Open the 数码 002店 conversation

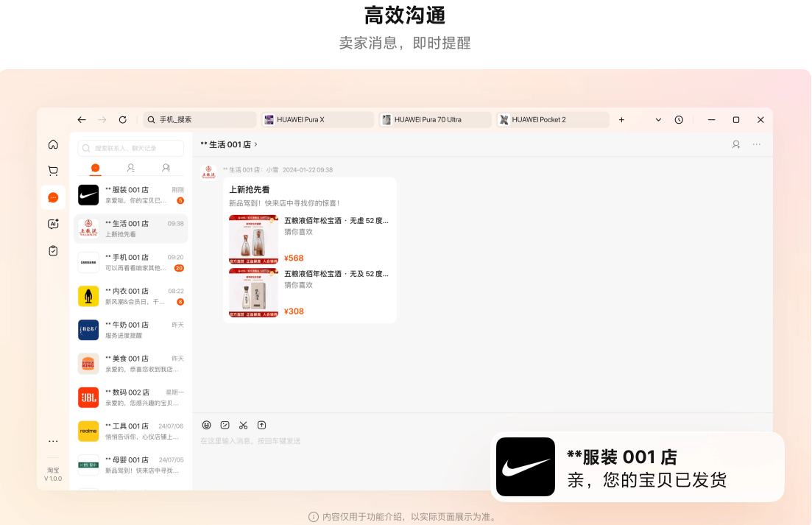[x=131, y=398]
